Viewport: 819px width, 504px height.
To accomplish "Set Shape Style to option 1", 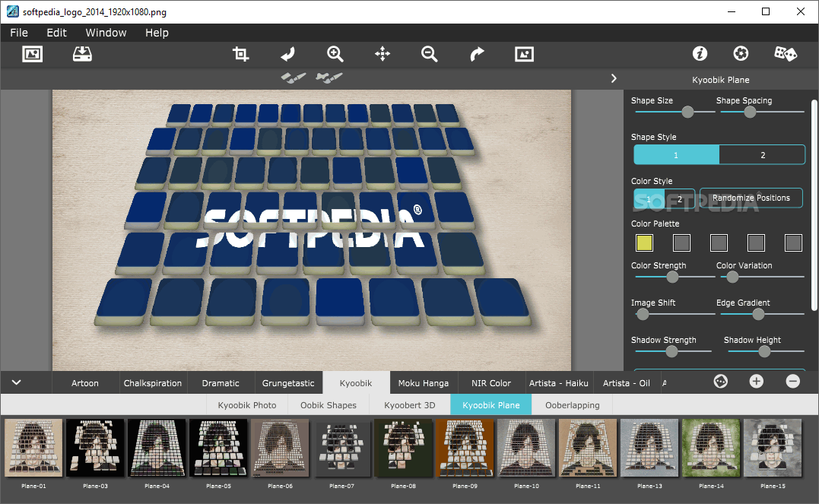I will tap(676, 155).
